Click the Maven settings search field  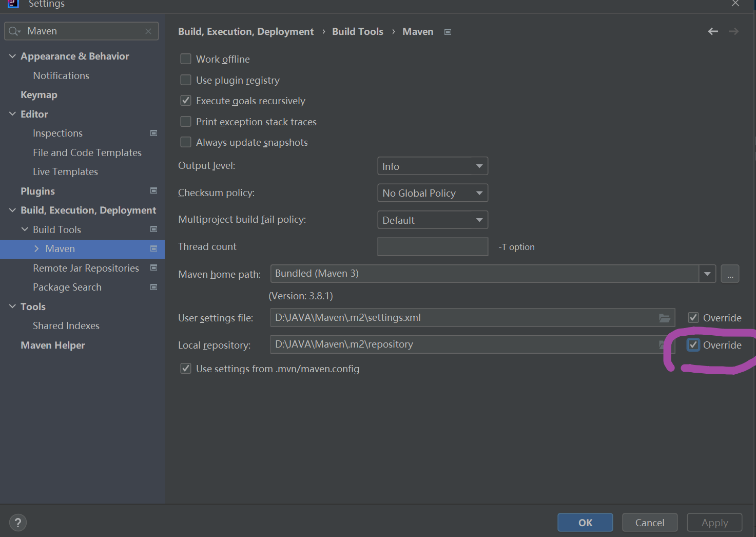point(82,31)
